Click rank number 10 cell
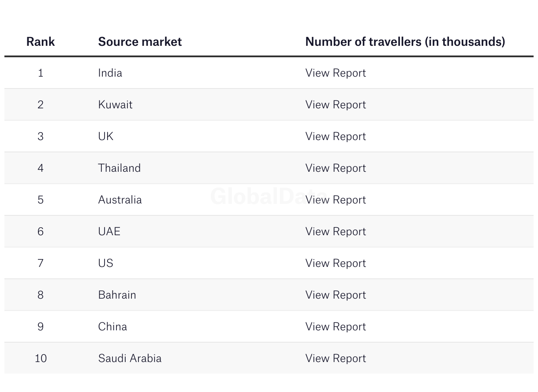Screen dimensions: 538x392 point(41,359)
